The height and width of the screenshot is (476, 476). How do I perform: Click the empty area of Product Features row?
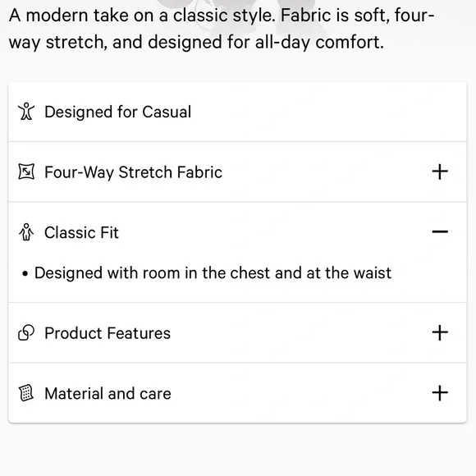coord(300,332)
